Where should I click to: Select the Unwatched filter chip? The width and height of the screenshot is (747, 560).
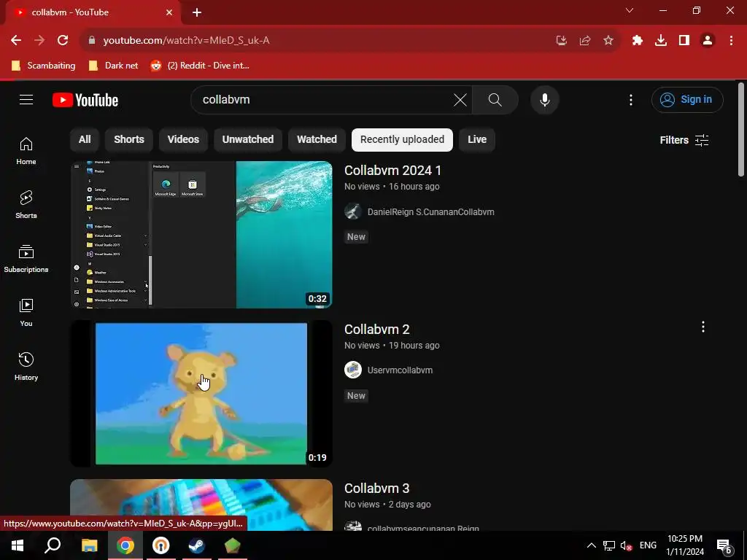pyautogui.click(x=248, y=139)
